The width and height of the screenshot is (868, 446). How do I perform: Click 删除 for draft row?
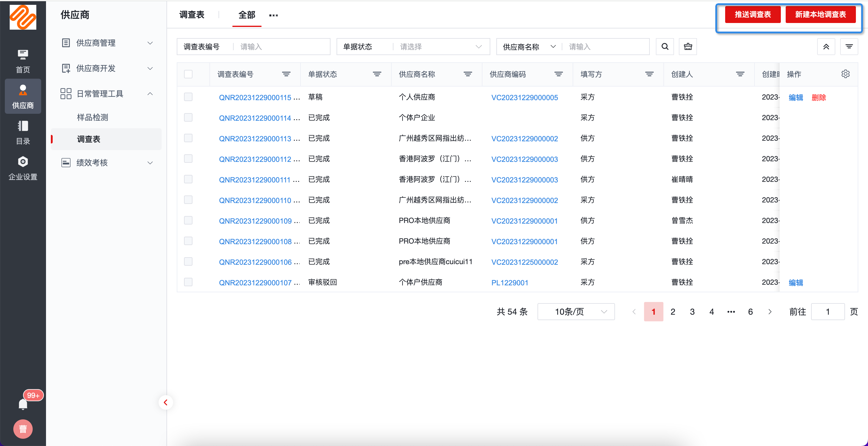(x=819, y=97)
